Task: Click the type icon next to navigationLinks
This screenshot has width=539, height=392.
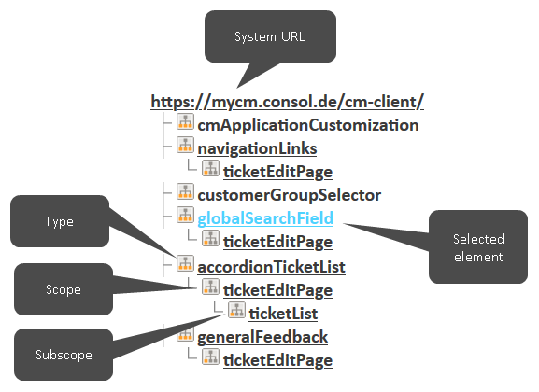Action: coord(185,145)
